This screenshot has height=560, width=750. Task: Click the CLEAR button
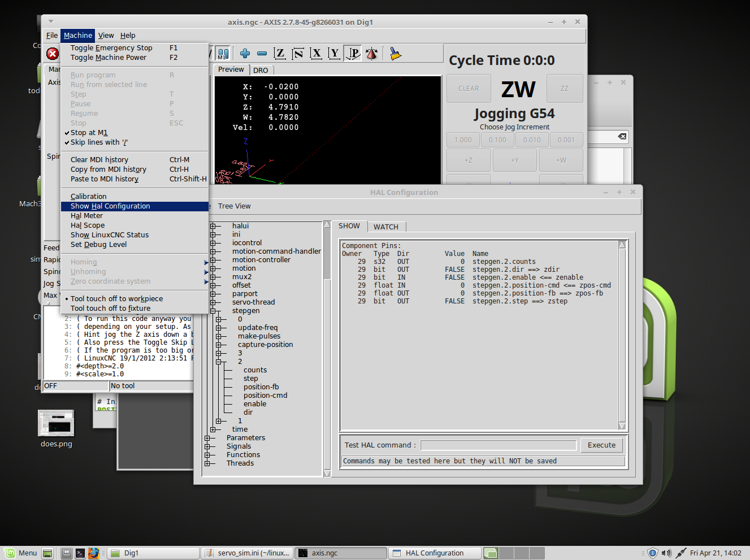[469, 89]
